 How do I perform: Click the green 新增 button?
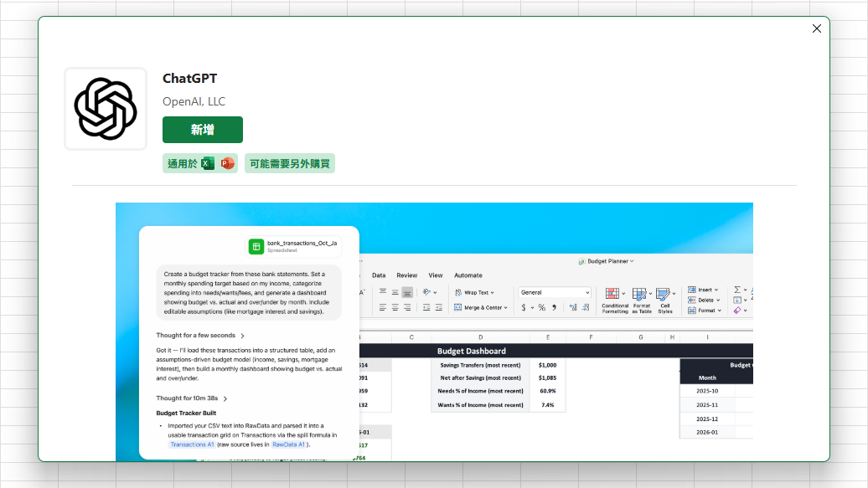(203, 130)
